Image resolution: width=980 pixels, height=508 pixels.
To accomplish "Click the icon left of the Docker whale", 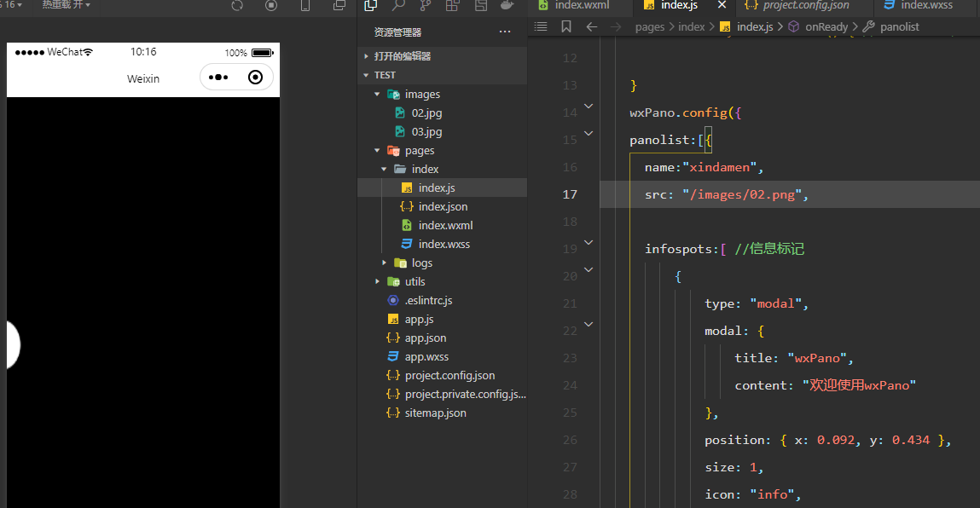I will [x=481, y=6].
